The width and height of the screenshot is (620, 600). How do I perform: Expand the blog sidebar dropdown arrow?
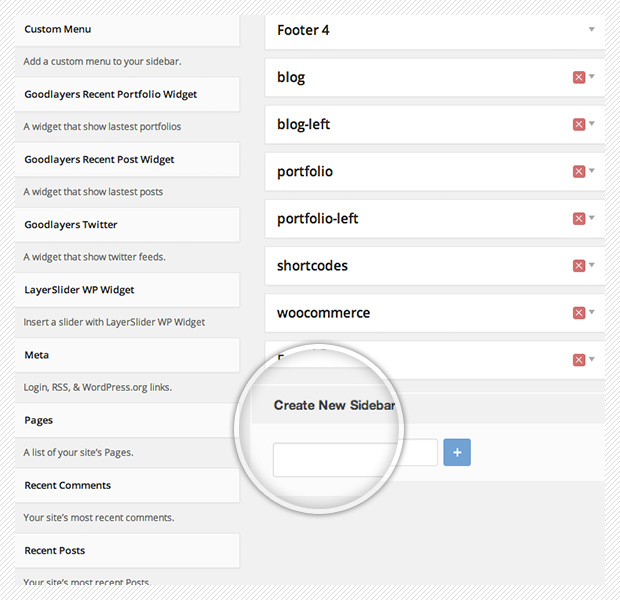pyautogui.click(x=592, y=77)
